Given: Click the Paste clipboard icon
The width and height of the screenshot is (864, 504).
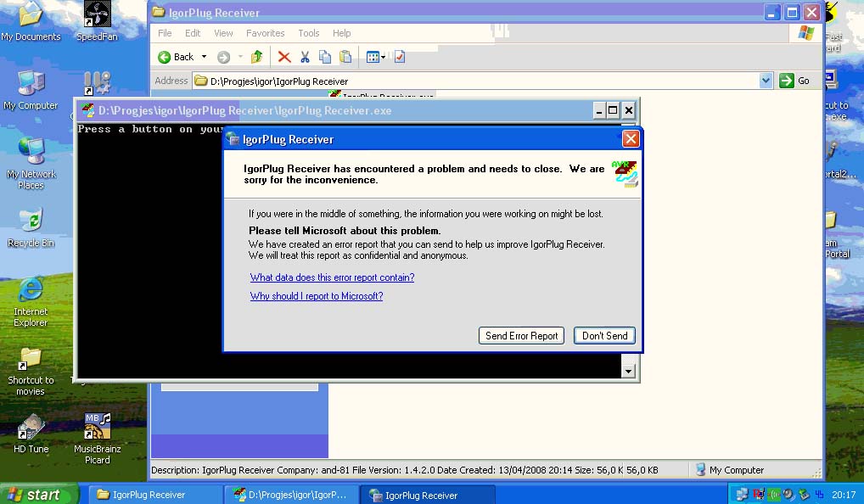Looking at the screenshot, I should 345,57.
